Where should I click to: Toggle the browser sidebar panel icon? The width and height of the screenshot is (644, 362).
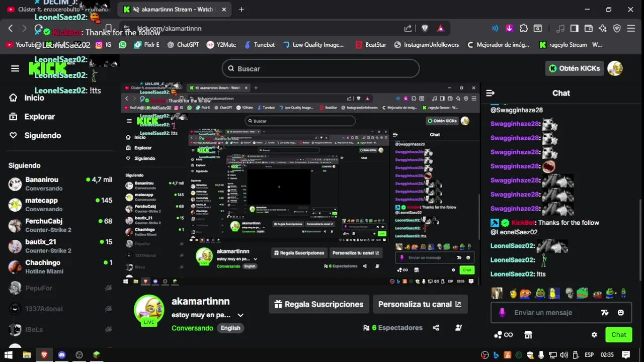click(x=574, y=28)
